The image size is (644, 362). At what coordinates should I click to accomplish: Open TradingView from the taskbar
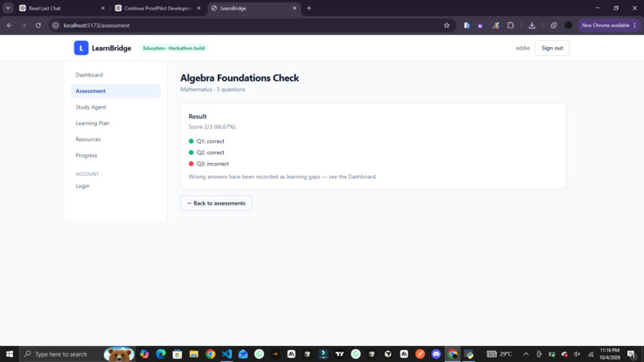tap(340, 354)
